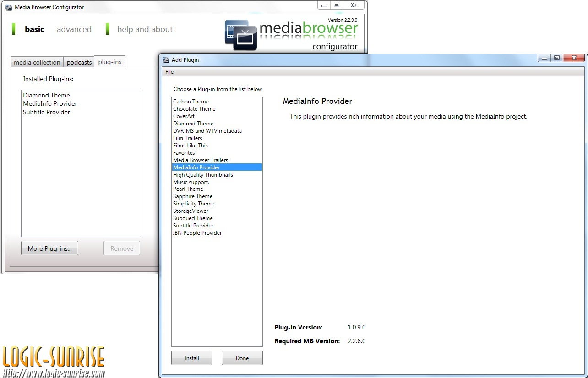This screenshot has width=588, height=378.
Task: Click the More Plug-ins button
Action: point(49,248)
